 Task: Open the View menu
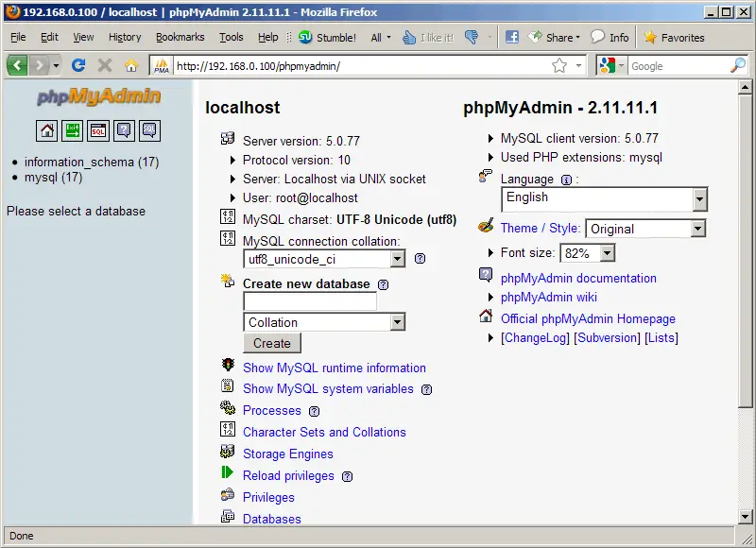click(x=83, y=37)
